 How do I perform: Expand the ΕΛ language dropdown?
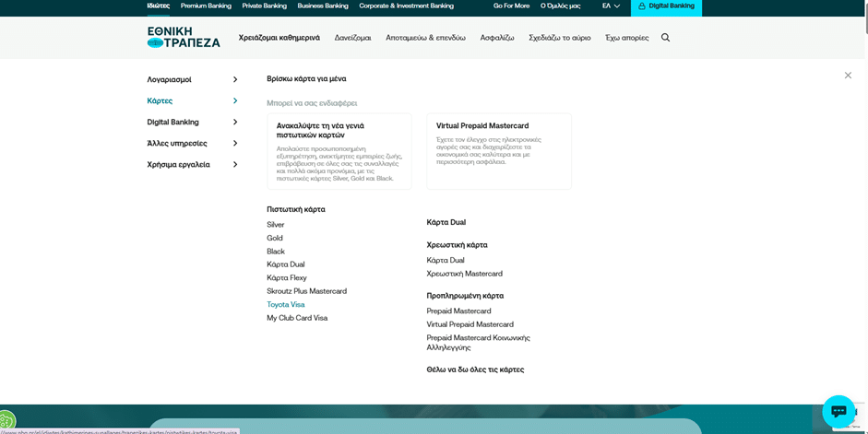(x=611, y=6)
